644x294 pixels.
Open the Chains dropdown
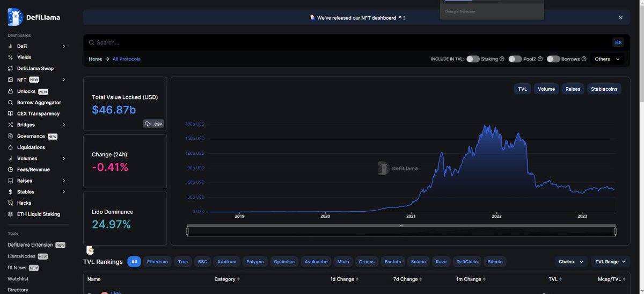571,262
